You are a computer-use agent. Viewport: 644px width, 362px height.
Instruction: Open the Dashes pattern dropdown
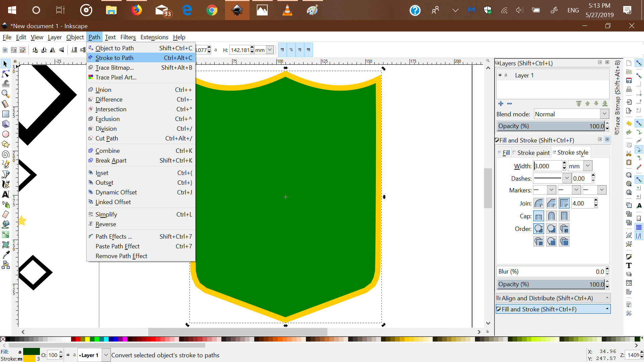(x=567, y=178)
